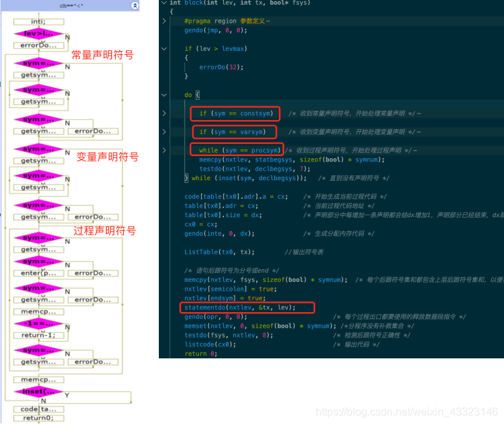Click the 'errorDo(32);' code line
This screenshot has height=424, width=504.
click(221, 68)
